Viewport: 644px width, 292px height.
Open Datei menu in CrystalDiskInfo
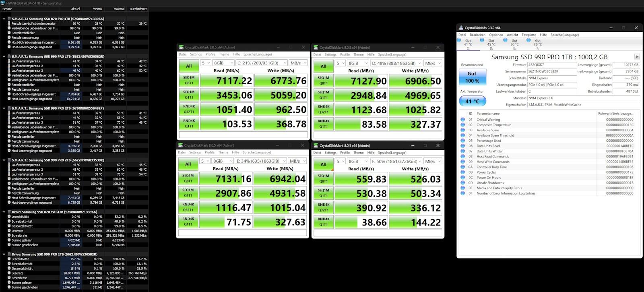(x=462, y=35)
